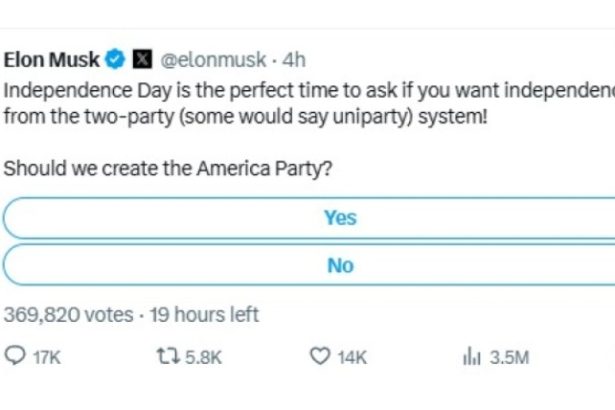Click the repost arrows icon
The width and height of the screenshot is (615, 410).
pos(168,356)
